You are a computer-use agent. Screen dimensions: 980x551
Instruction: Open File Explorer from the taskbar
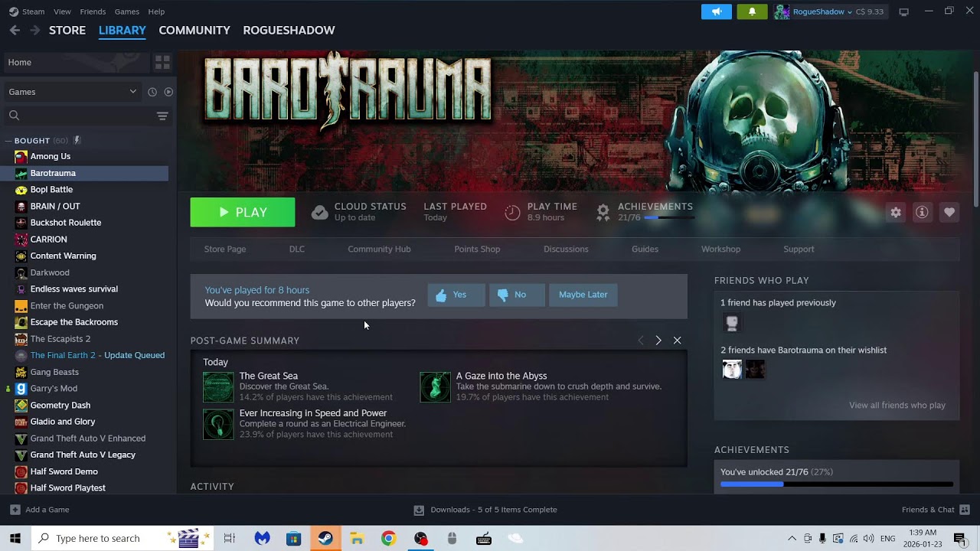click(357, 538)
